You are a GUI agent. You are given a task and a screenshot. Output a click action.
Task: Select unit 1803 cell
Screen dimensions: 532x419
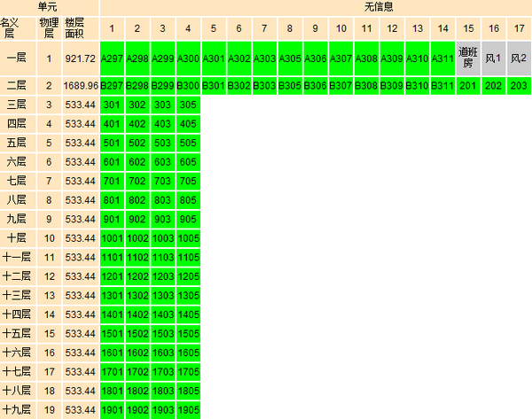[163, 391]
